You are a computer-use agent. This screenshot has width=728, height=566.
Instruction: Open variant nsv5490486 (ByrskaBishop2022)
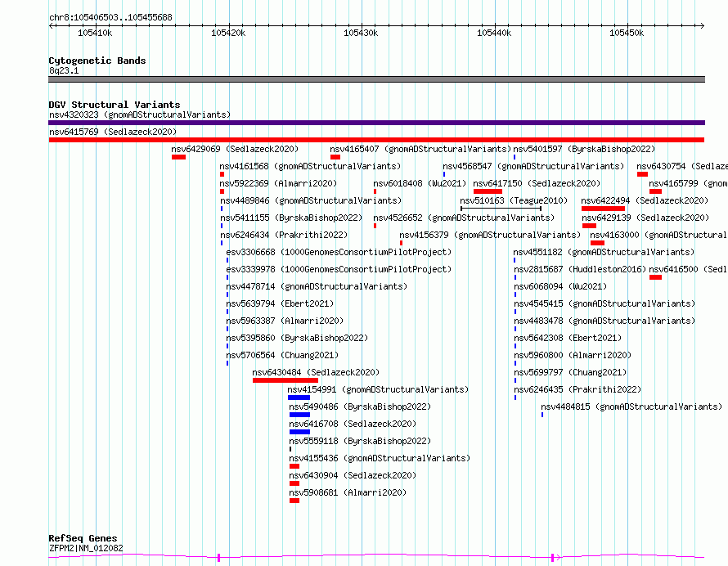[x=360, y=407]
